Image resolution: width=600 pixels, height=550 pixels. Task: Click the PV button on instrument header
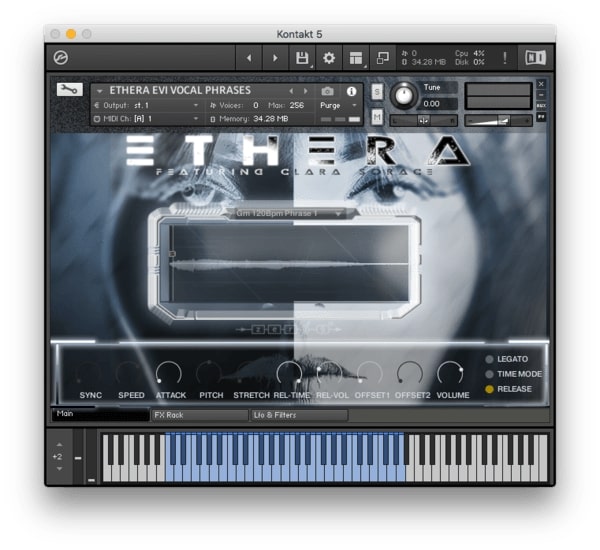point(541,116)
